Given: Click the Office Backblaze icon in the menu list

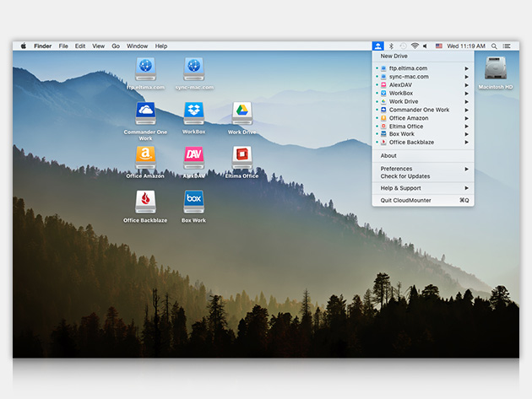Looking at the screenshot, I should point(383,143).
